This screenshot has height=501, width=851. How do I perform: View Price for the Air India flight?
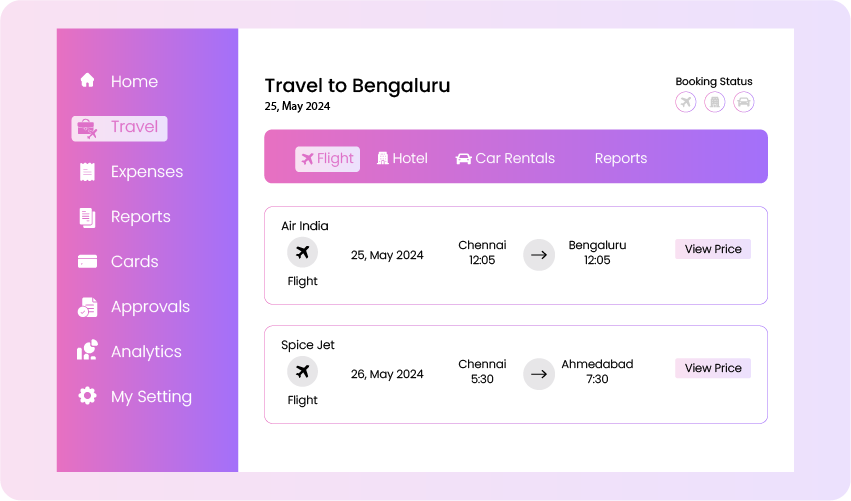coord(713,249)
